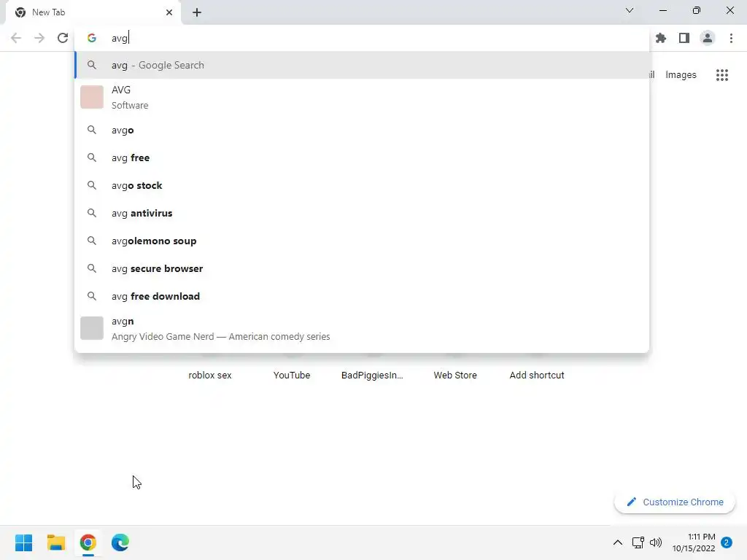Select 'avgn' Angry Video Game Nerd suggestion
The image size is (747, 560).
click(x=362, y=329)
